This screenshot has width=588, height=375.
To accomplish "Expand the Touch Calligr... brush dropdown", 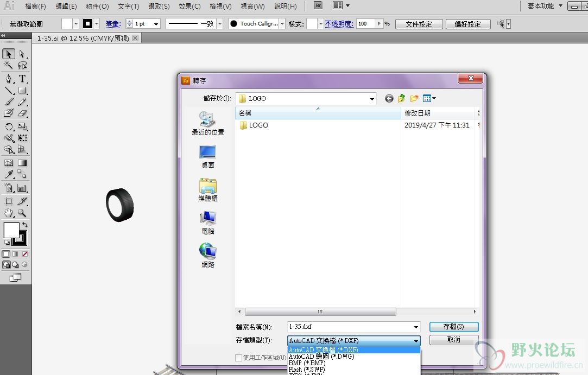I will 282,24.
